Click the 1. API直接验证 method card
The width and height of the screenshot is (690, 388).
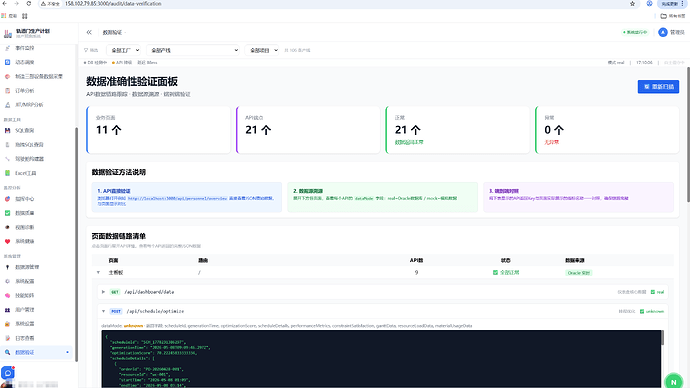click(x=187, y=197)
